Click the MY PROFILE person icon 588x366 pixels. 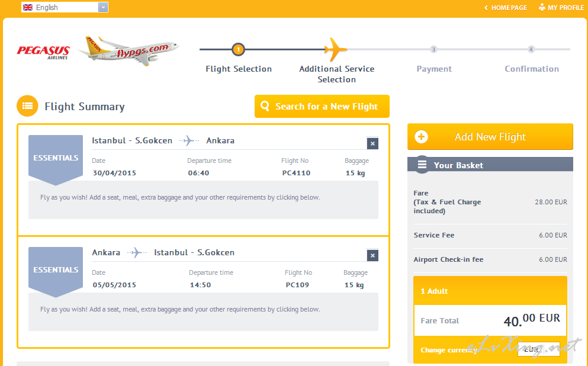click(x=542, y=7)
